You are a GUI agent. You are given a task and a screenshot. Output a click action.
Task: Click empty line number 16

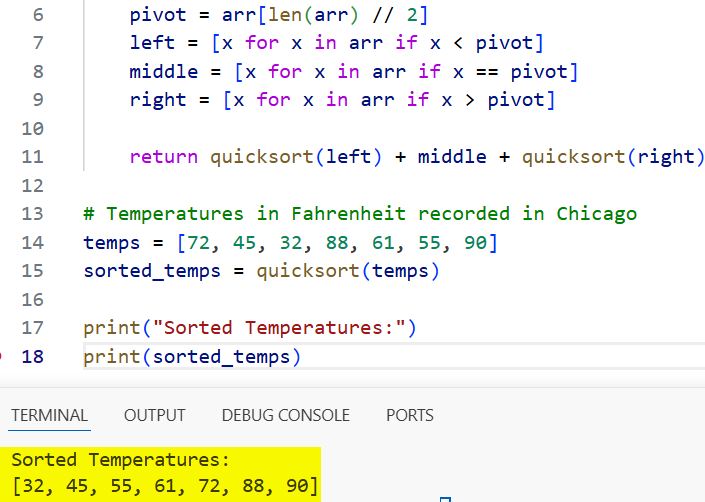coord(32,300)
